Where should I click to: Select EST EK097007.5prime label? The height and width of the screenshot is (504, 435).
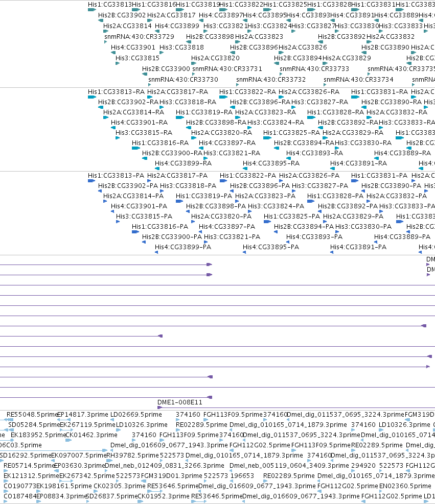click(79, 455)
